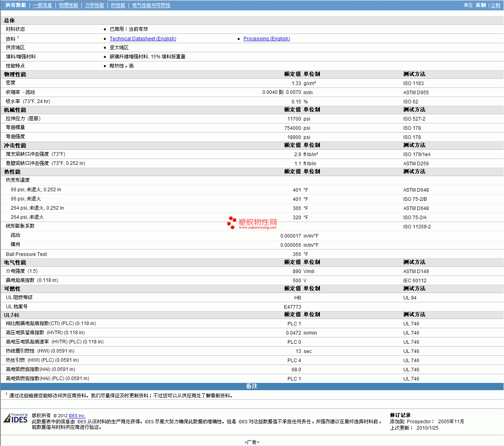Click the 密度 value 1.33
The height and width of the screenshot is (446, 504).
tap(296, 83)
